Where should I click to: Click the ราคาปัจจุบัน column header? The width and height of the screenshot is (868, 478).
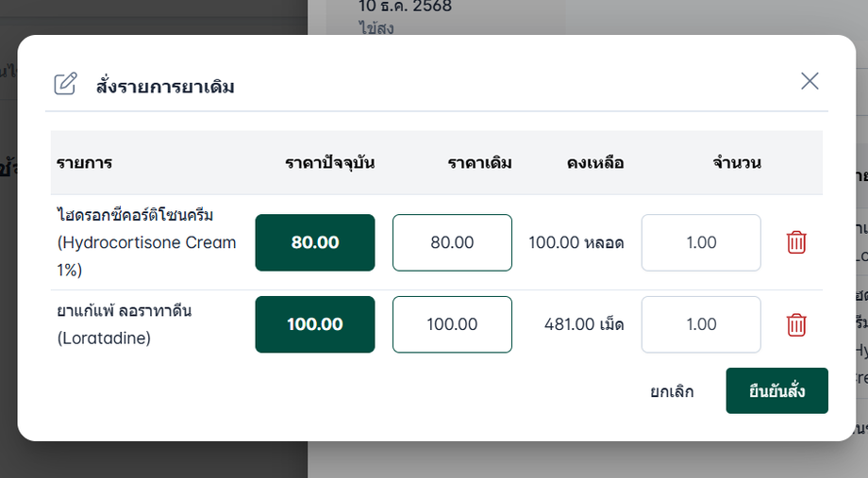[330, 162]
